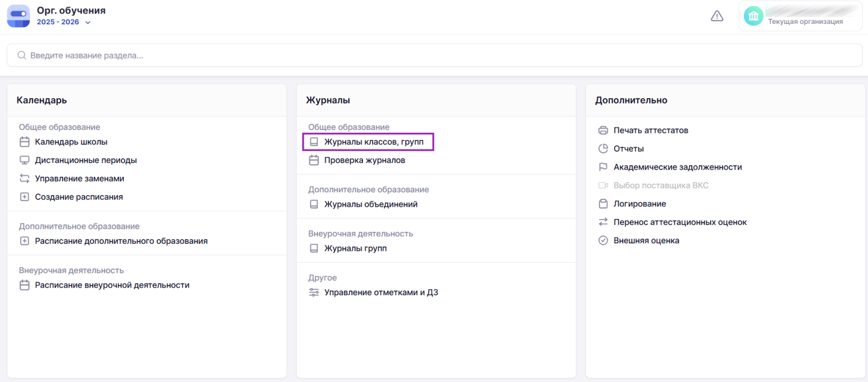Click plus icon beside Расписание дополнительного образования
Viewport: 868px width, 382px height.
[x=24, y=241]
